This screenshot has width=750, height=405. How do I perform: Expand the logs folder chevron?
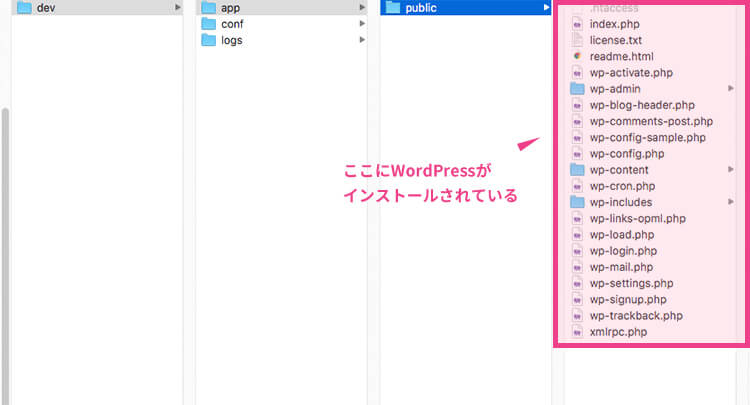[x=361, y=40]
